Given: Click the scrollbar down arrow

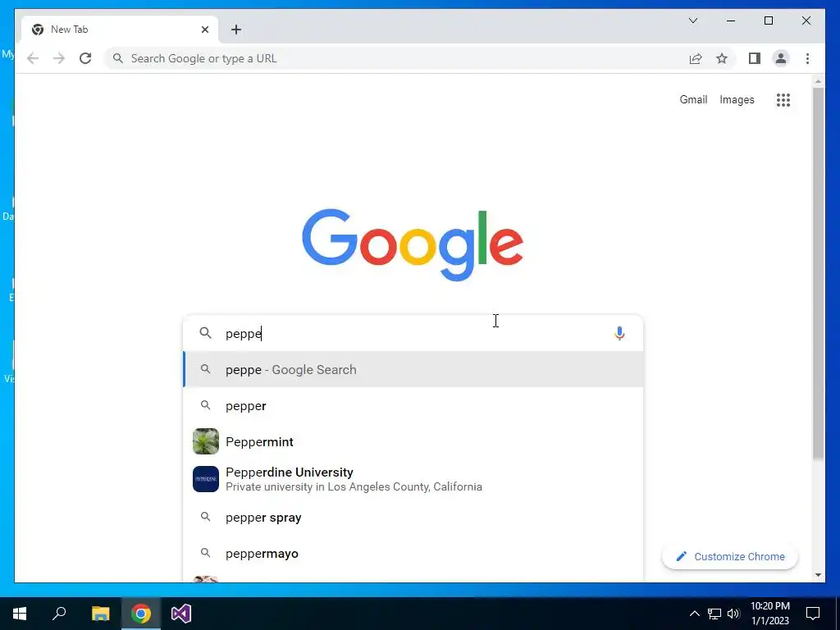Looking at the screenshot, I should pos(818,575).
